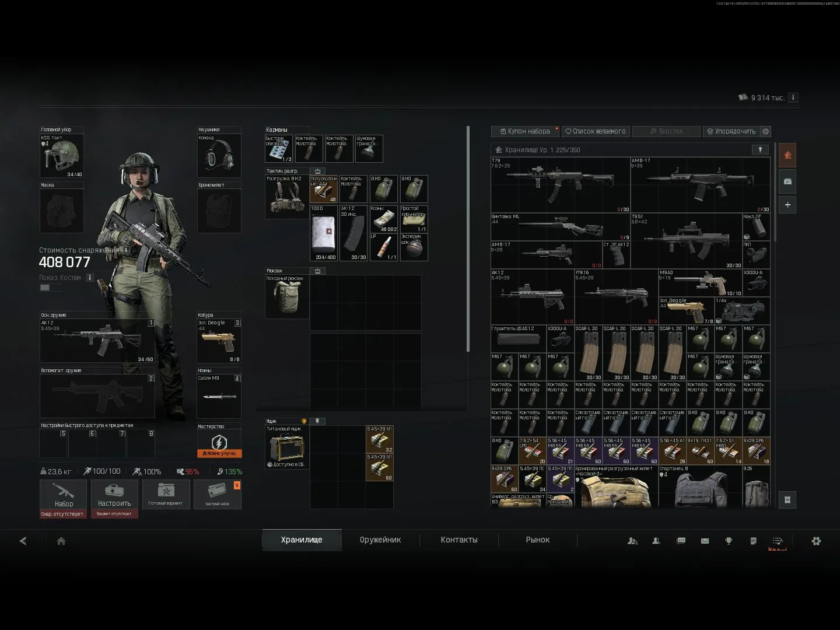The height and width of the screenshot is (630, 840).
Task: Click the Купон набора button
Action: [525, 131]
